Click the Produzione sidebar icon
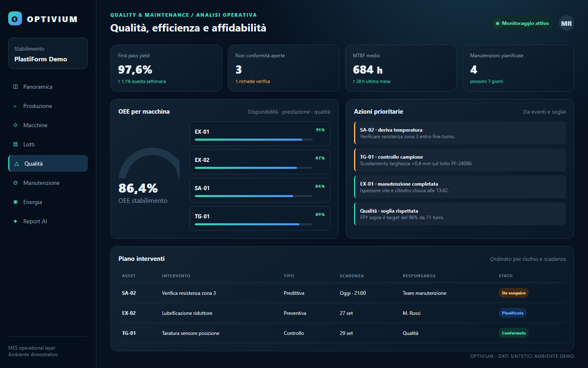The image size is (588, 368). [x=16, y=106]
